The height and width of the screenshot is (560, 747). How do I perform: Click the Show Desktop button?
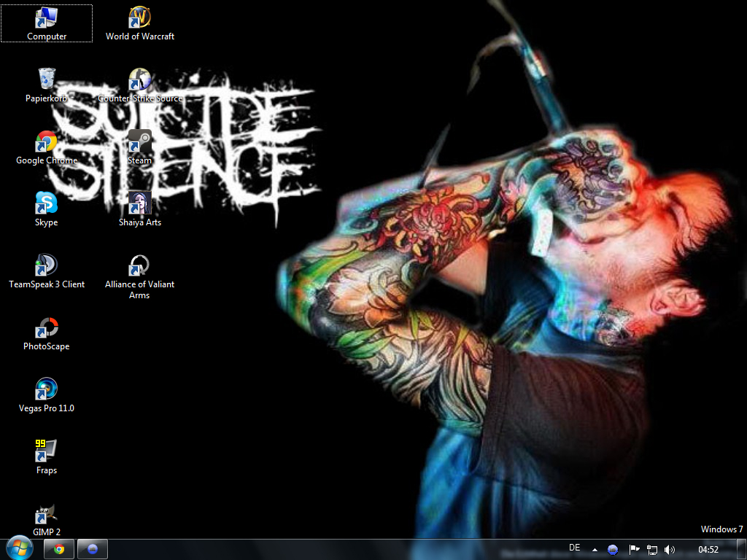(742, 550)
